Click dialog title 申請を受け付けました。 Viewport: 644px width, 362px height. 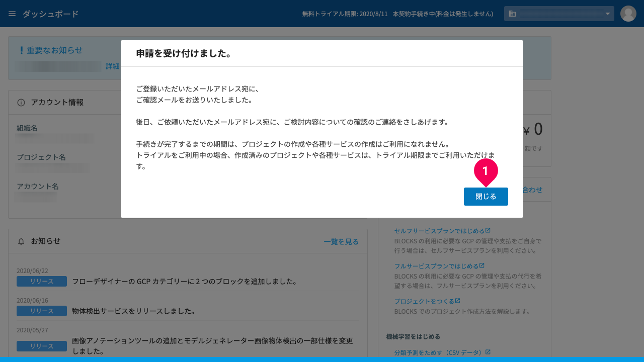184,53
